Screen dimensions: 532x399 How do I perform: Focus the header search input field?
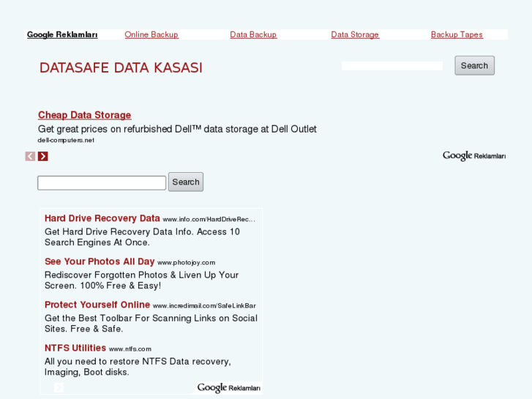392,66
